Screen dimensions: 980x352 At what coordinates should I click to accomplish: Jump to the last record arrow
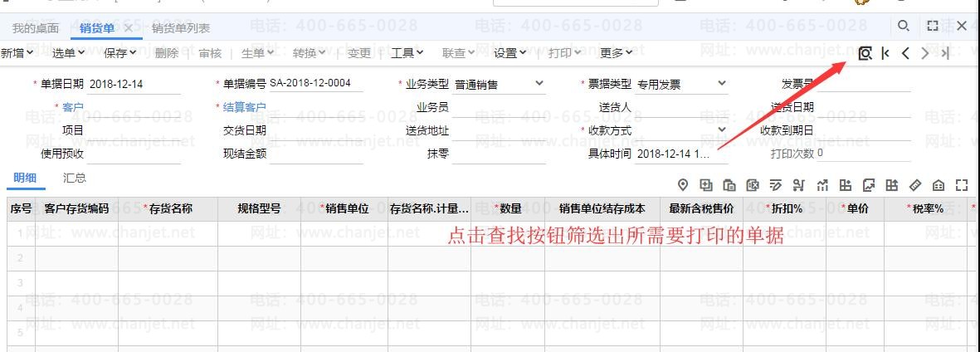pyautogui.click(x=945, y=53)
